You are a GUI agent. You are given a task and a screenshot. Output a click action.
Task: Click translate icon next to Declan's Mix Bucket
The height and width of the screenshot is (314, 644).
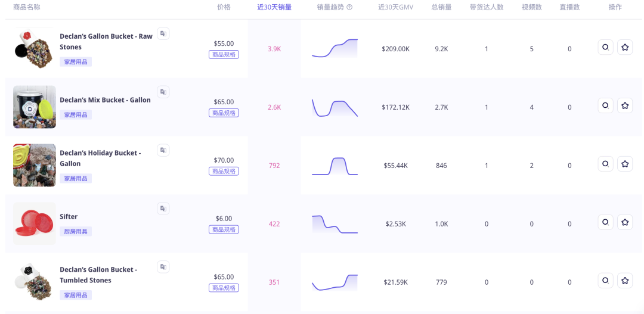pos(163,92)
